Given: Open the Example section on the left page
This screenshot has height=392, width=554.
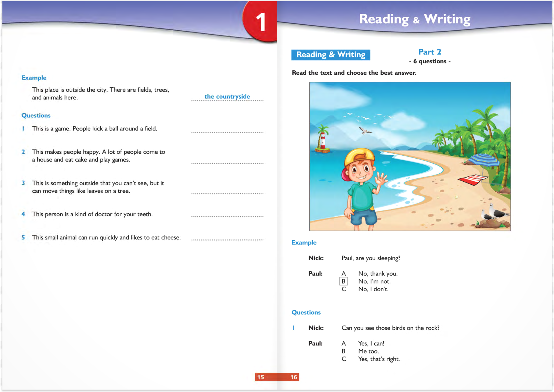Looking at the screenshot, I should pyautogui.click(x=34, y=78).
